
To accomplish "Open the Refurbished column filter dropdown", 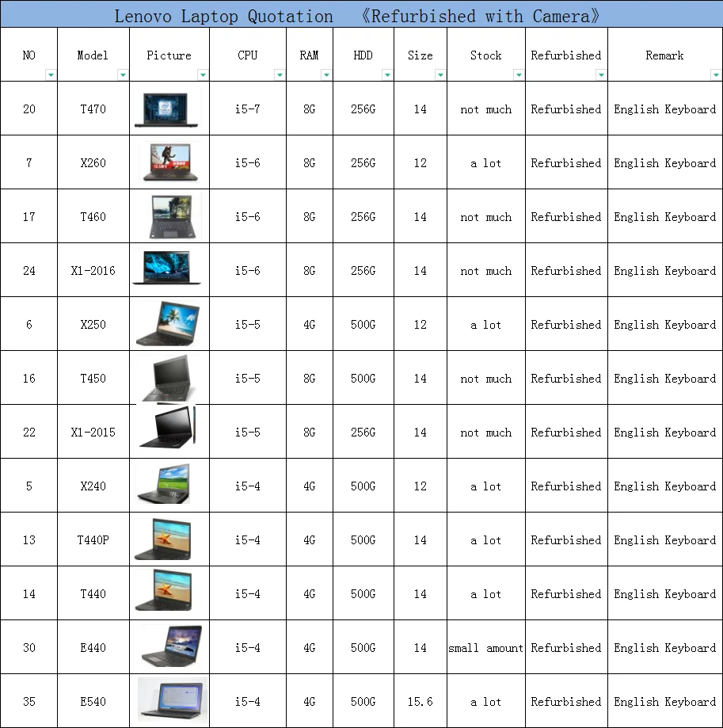I will click(601, 74).
